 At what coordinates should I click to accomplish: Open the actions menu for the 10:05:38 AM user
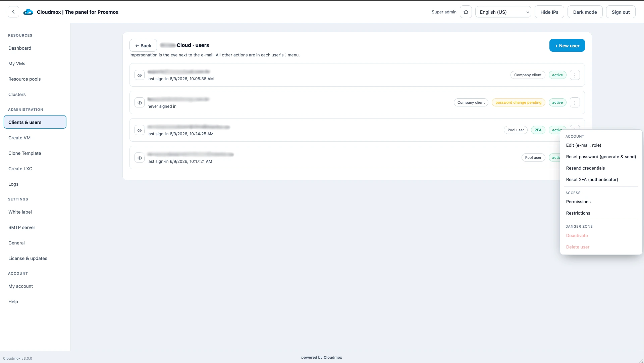click(575, 75)
